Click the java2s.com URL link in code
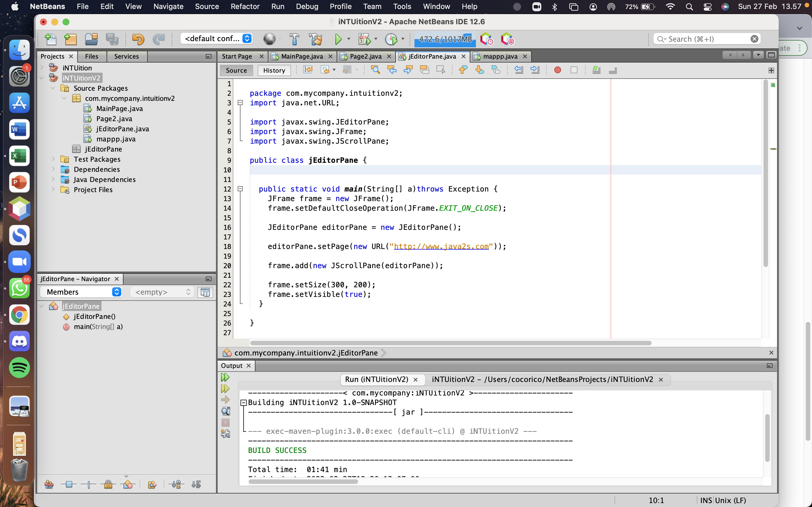Screen dimensions: 812x507 click(441, 246)
